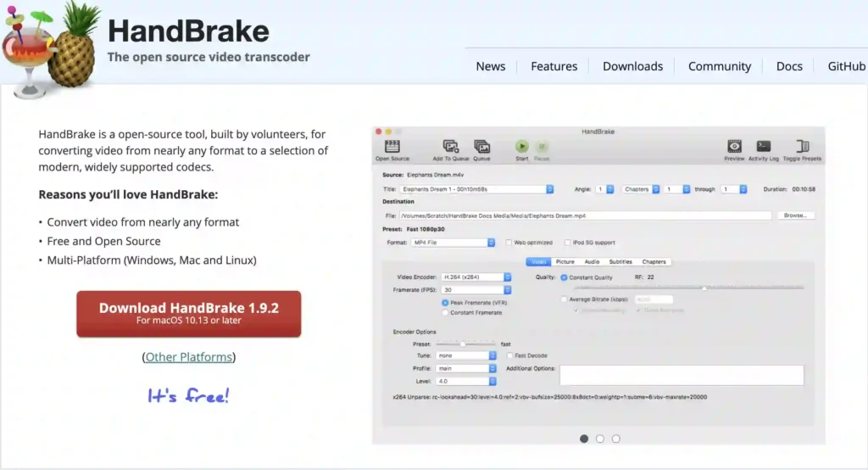Toggle the Fast Decode checkbox
This screenshot has height=470, width=868.
509,355
